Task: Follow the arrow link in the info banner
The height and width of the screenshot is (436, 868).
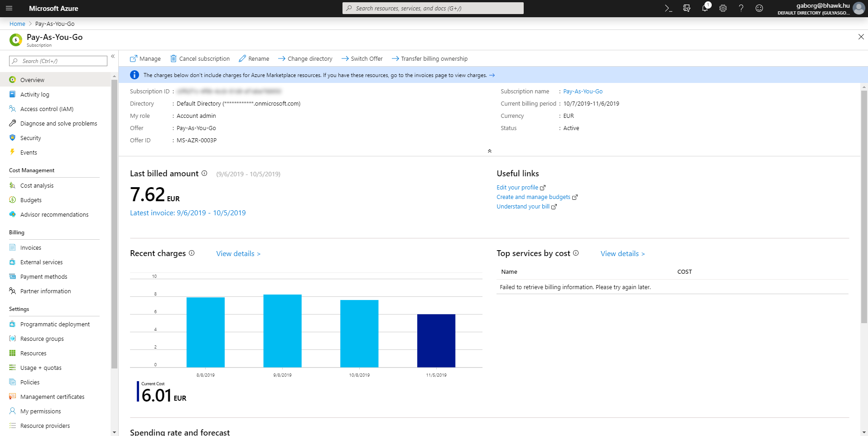Action: pos(492,75)
